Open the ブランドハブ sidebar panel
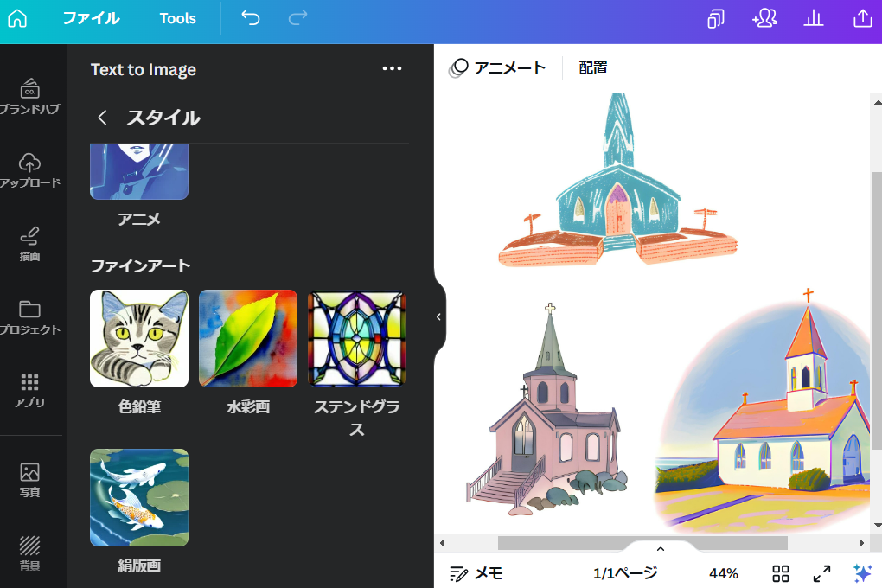The width and height of the screenshot is (882, 588). point(29,96)
